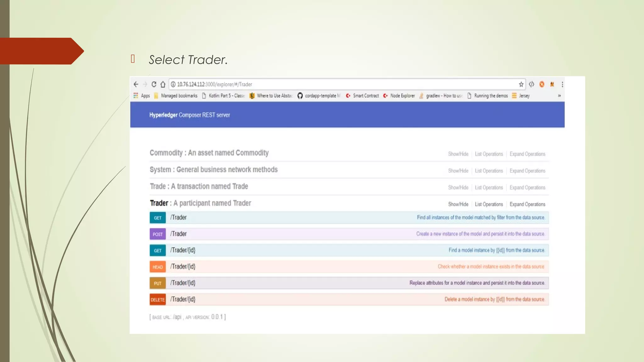Screen dimensions: 644x362
Task: Click 'Check whether a model instance exists' description
Action: pos(491,266)
